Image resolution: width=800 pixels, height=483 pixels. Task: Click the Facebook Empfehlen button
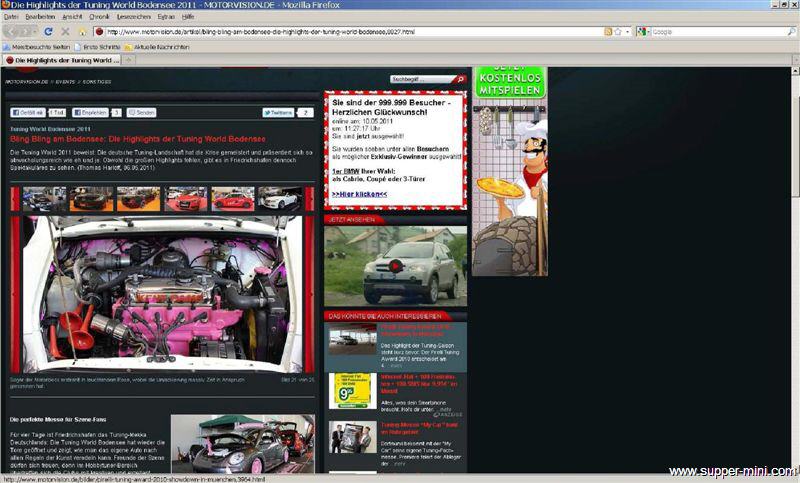[90, 113]
